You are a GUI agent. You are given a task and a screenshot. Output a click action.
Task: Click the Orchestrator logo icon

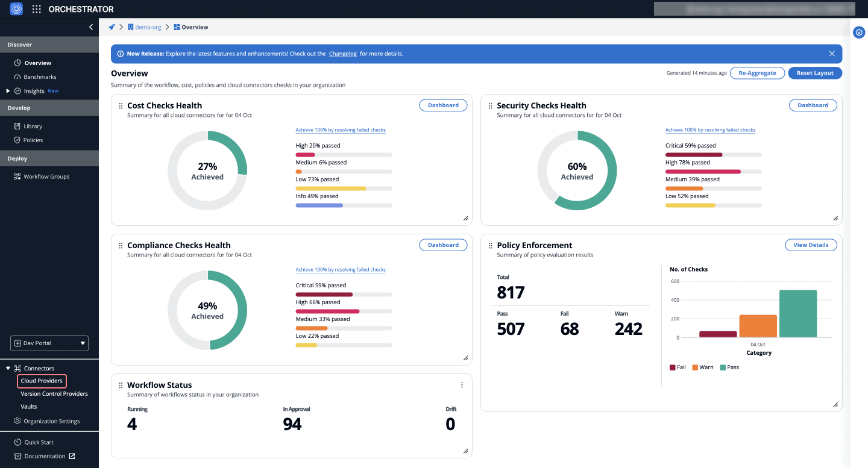pos(16,9)
